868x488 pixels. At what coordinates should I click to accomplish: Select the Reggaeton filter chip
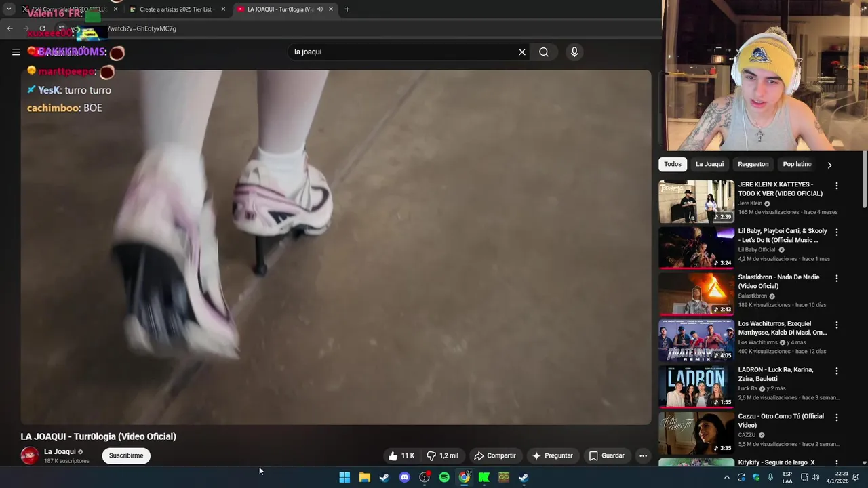(753, 164)
